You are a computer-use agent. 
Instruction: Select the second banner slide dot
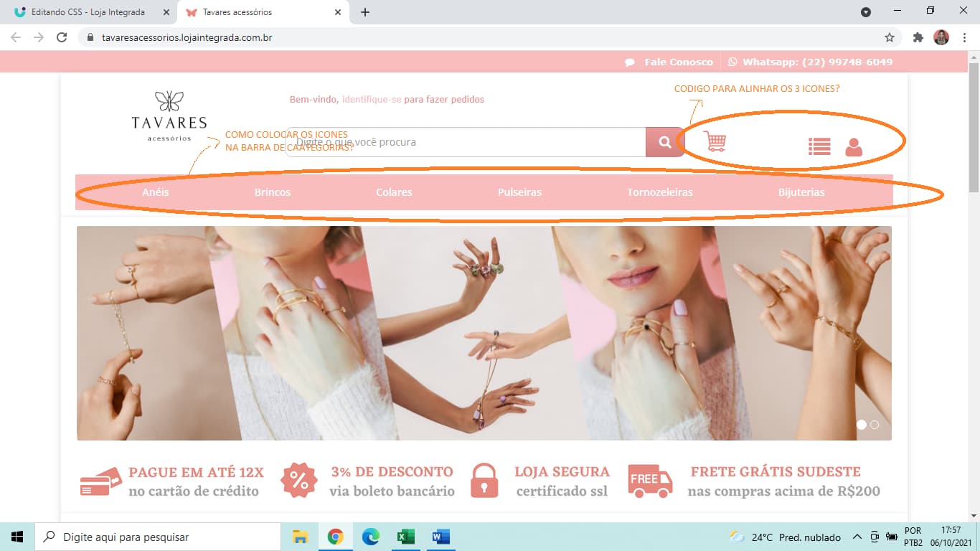coord(875,425)
